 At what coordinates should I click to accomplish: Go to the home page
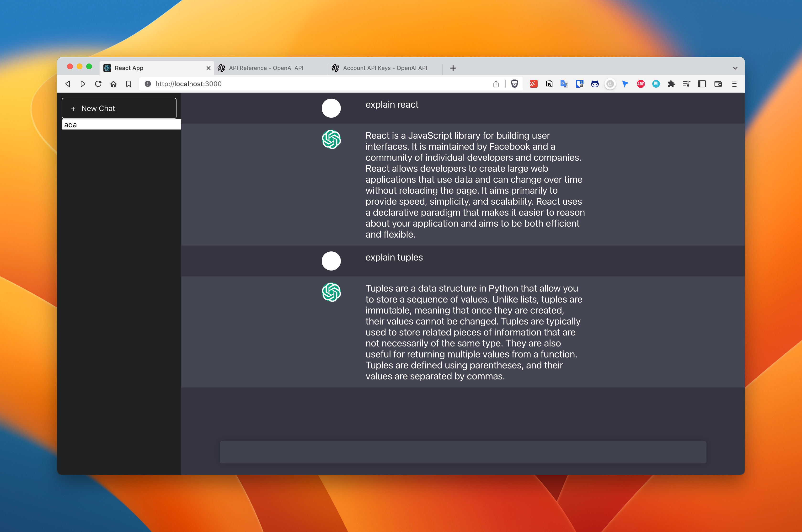[x=113, y=84]
